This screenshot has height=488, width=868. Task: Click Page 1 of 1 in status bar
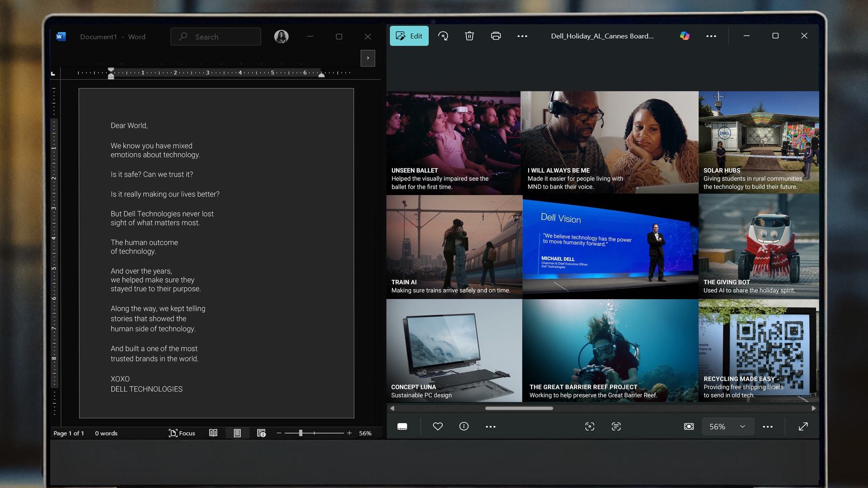pyautogui.click(x=69, y=433)
